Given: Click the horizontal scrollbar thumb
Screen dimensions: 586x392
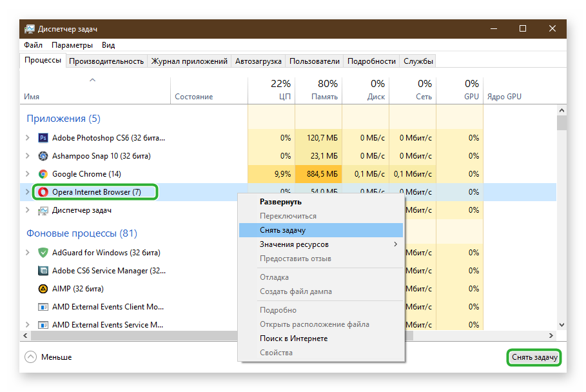Looking at the screenshot, I should [x=222, y=335].
